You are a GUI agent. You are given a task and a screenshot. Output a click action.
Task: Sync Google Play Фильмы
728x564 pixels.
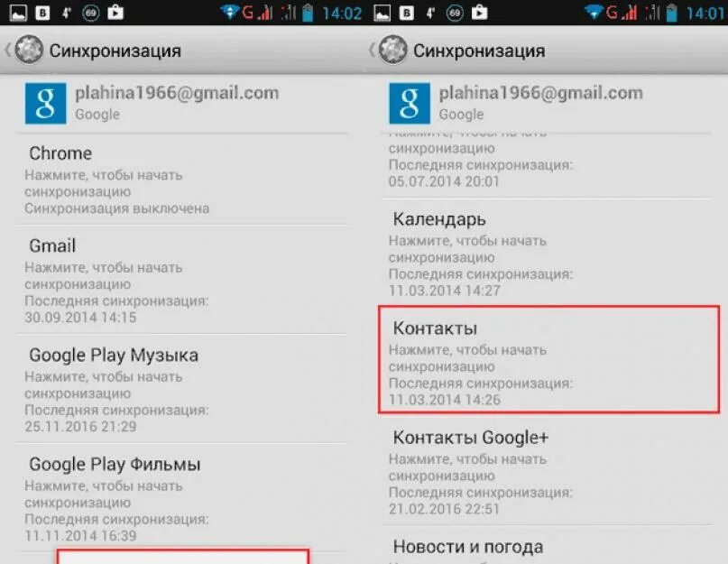(x=182, y=498)
